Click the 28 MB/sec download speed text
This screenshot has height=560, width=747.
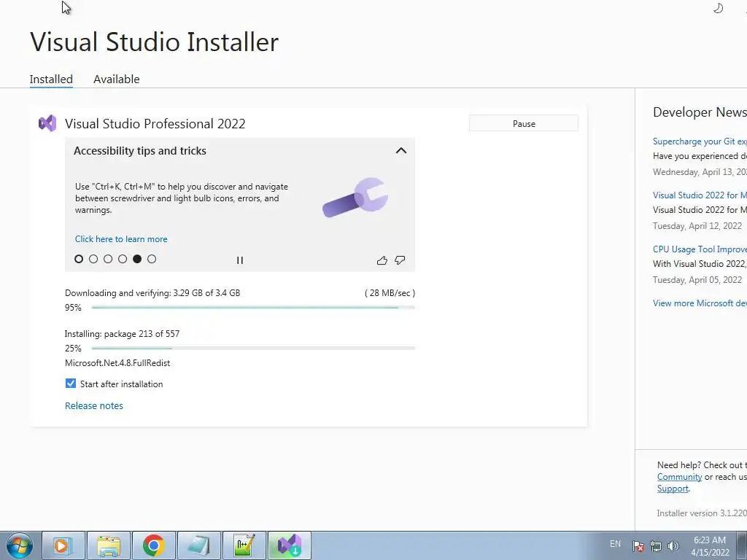click(390, 293)
